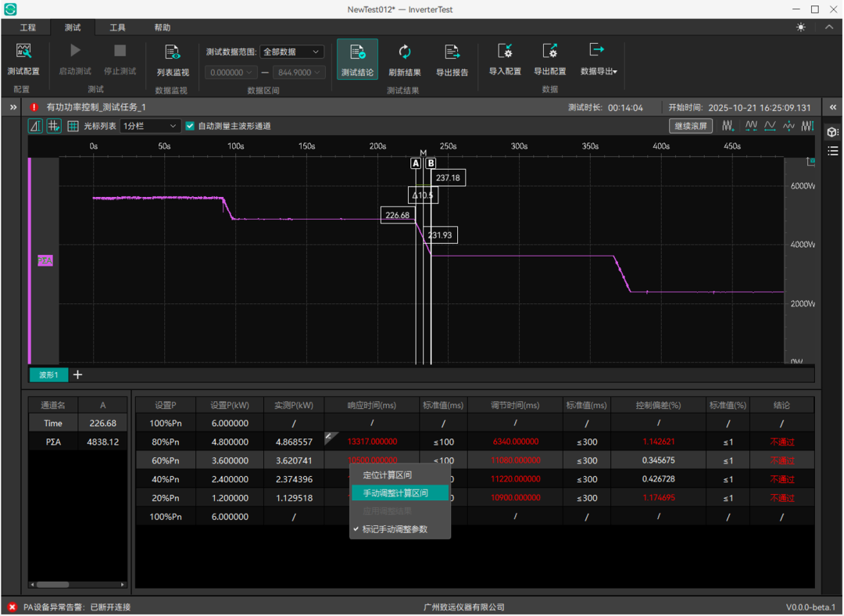Click 导出配置 export config icon

[549, 59]
